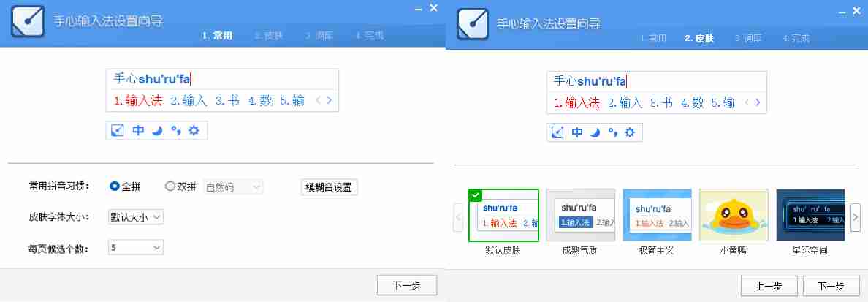This screenshot has height=302, width=868.
Task: Click the logo icon in right window's status bar
Action: (557, 132)
